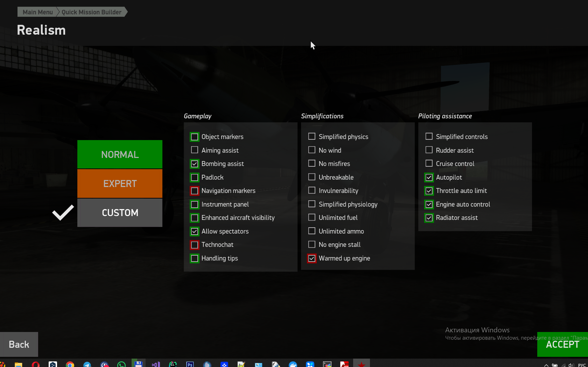
Task: Click the ACCEPT button
Action: pos(562,344)
